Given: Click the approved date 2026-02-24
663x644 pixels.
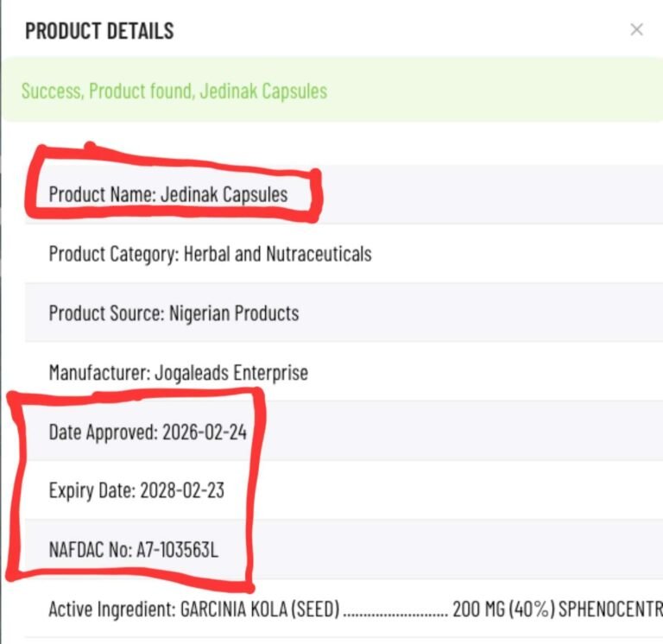Looking at the screenshot, I should click(205, 432).
